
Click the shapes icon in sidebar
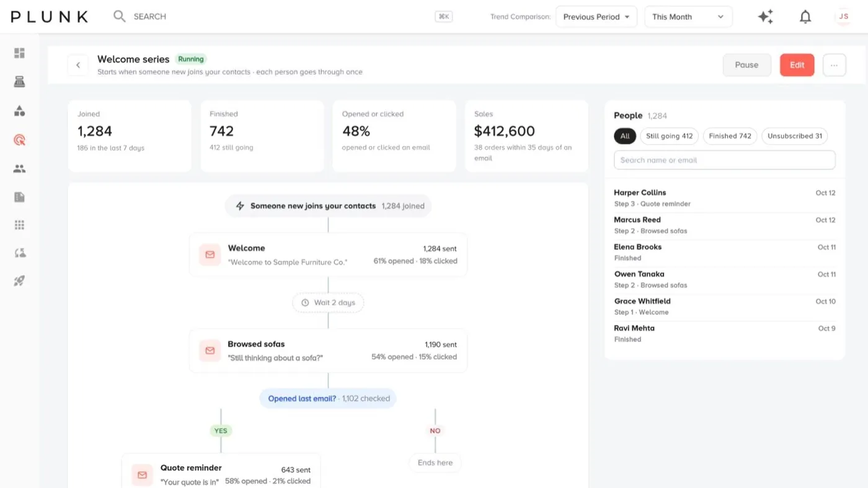pos(19,111)
